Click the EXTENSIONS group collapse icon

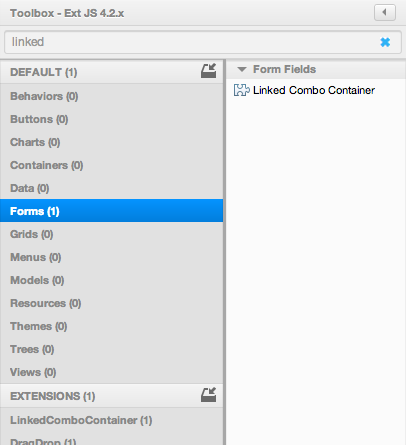pos(209,395)
